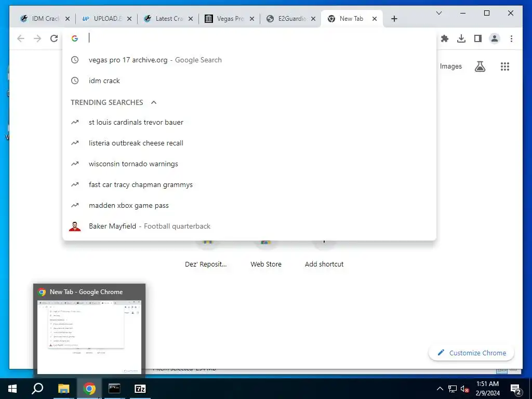Screen dimensions: 532x399
Task: Open the Windows Start menu
Action: (x=12, y=389)
